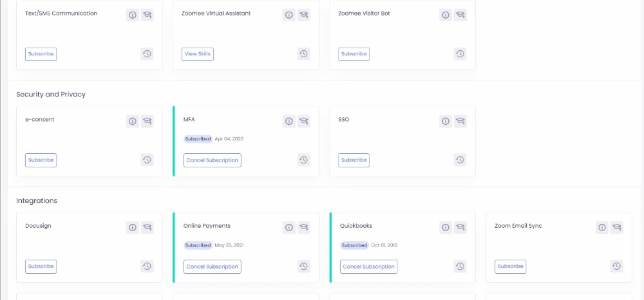Screen dimensions: 644x300
Task: Show info icon on MFA card
Action: [289, 121]
